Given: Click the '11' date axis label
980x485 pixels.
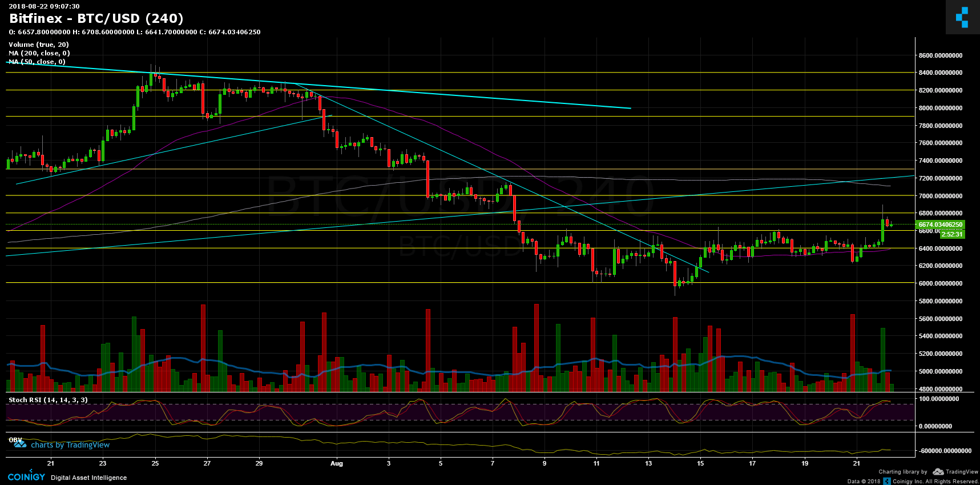Looking at the screenshot, I should [596, 463].
